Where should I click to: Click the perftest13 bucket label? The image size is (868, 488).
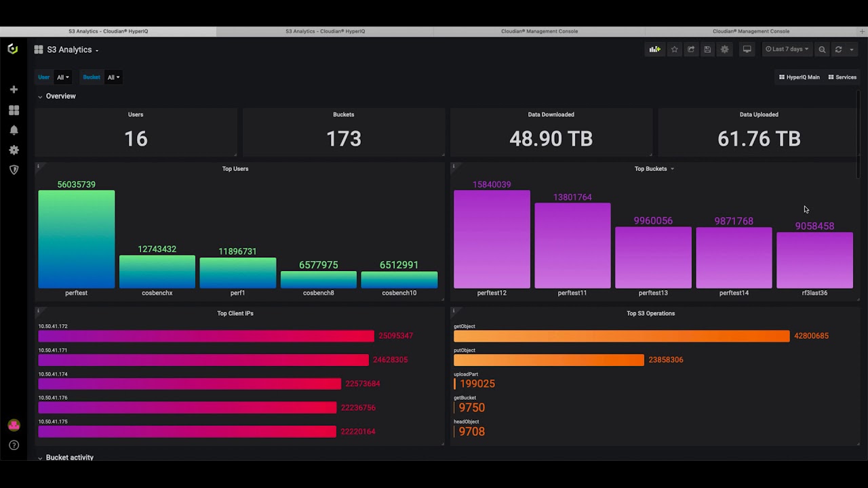coord(653,293)
